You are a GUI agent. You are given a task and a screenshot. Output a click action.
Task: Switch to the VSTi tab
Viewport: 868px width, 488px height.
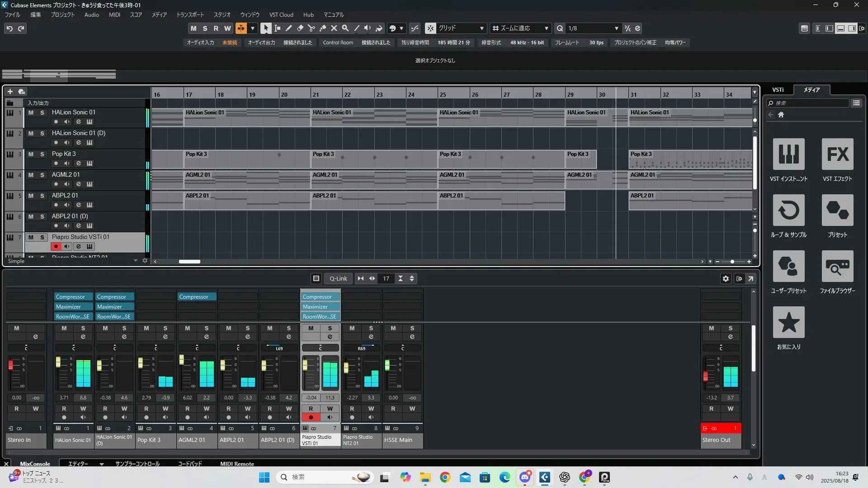(778, 90)
